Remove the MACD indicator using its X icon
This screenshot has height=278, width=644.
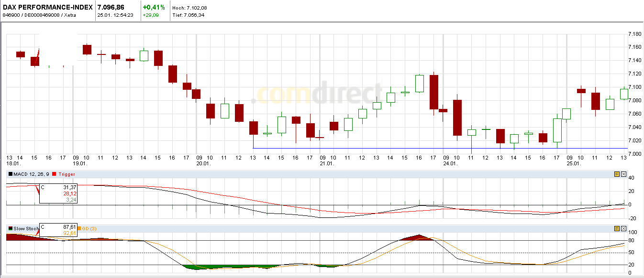pos(623,174)
